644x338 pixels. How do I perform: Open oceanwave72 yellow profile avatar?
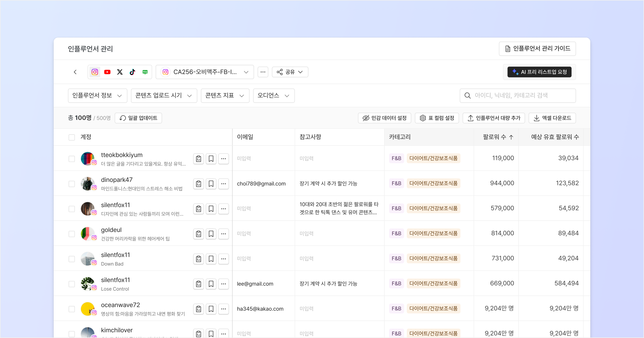pos(88,309)
